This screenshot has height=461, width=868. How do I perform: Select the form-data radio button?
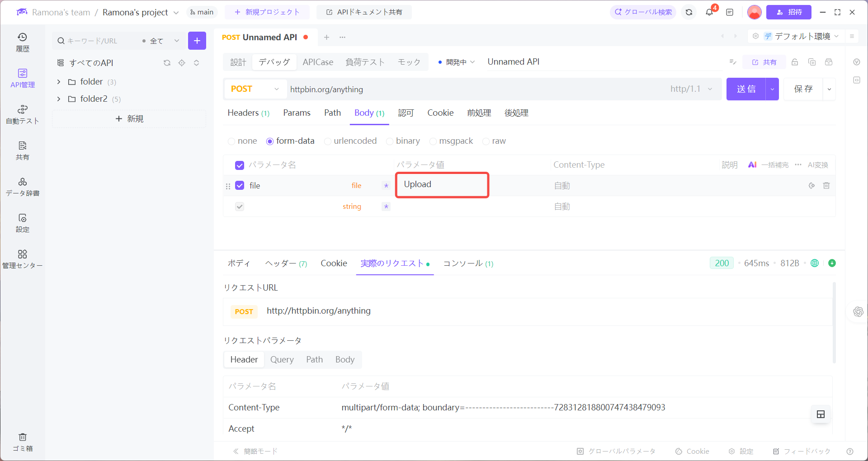[270, 141]
